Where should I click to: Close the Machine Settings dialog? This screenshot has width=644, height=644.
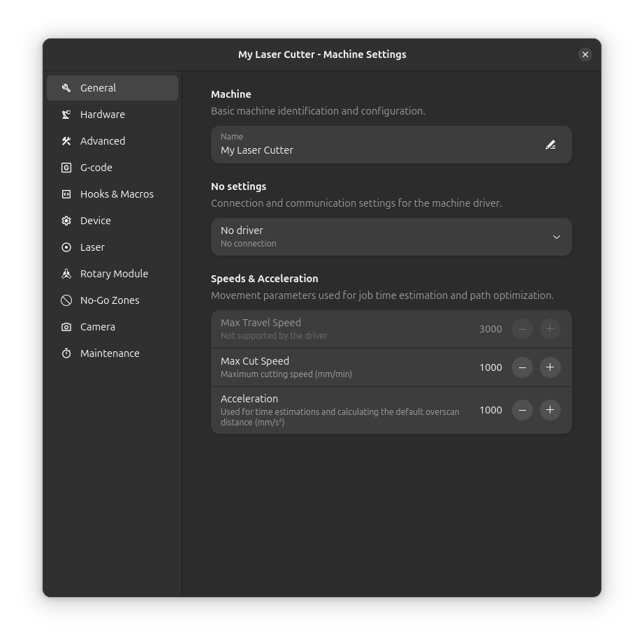(x=585, y=54)
